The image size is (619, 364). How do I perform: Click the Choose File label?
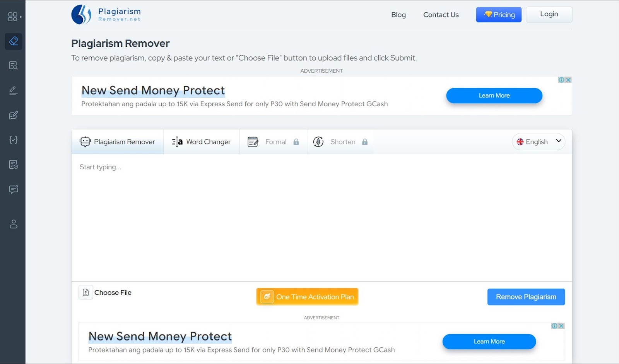pyautogui.click(x=113, y=293)
